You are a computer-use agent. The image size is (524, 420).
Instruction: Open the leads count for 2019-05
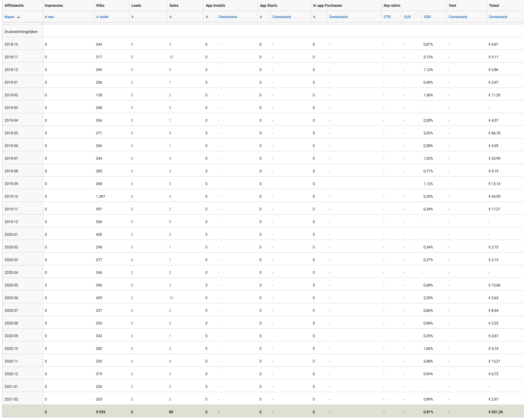pyautogui.click(x=132, y=133)
